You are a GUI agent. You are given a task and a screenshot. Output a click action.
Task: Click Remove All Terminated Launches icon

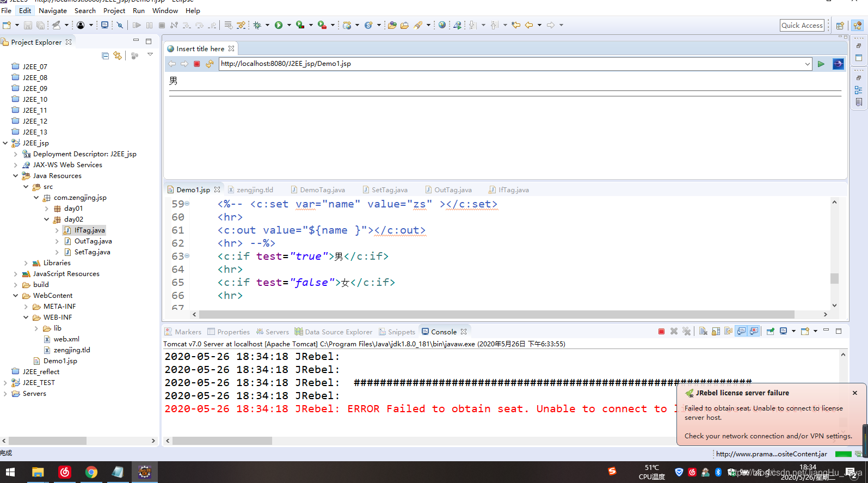click(x=687, y=331)
